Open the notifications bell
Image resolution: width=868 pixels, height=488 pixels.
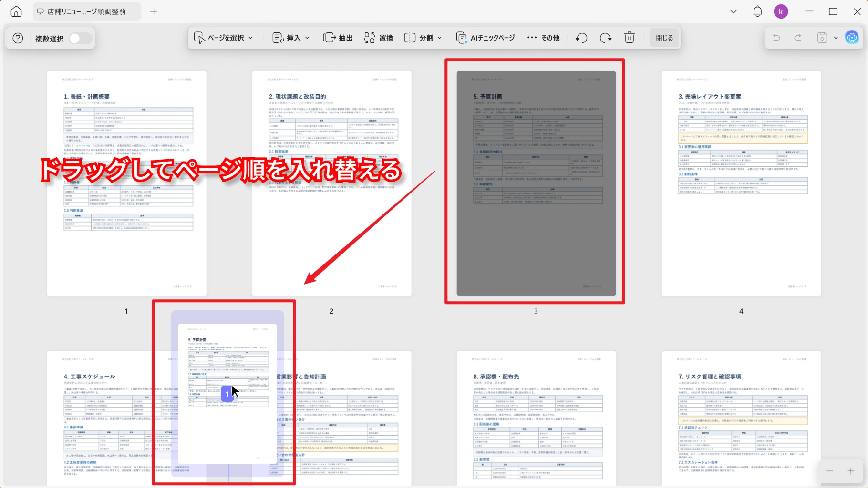pyautogui.click(x=757, y=11)
